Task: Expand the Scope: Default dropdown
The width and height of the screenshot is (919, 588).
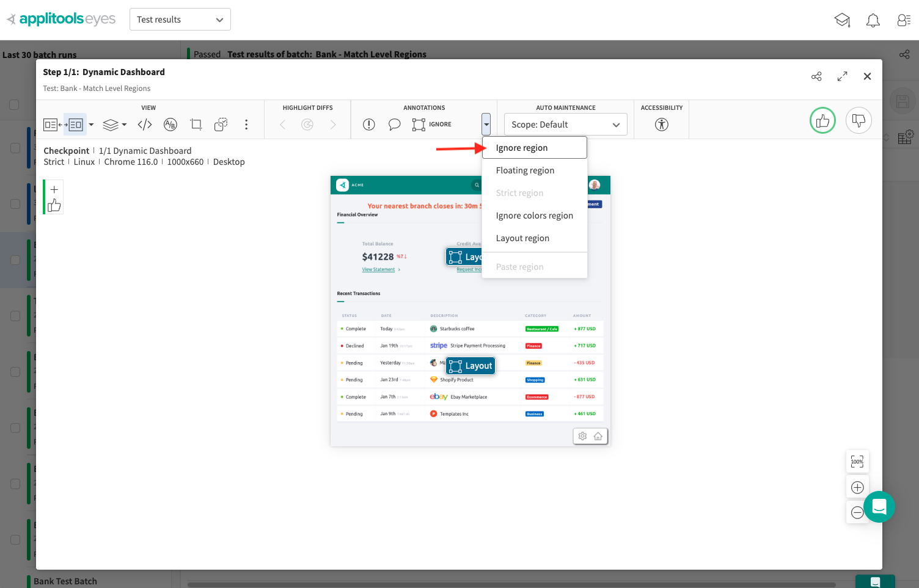Action: coord(565,125)
